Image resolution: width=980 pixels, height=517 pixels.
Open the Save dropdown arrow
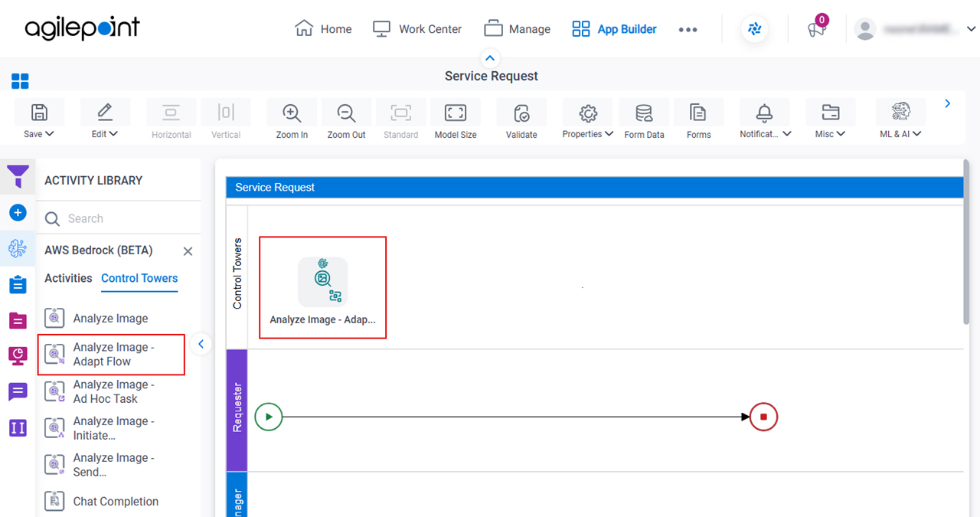pos(50,134)
